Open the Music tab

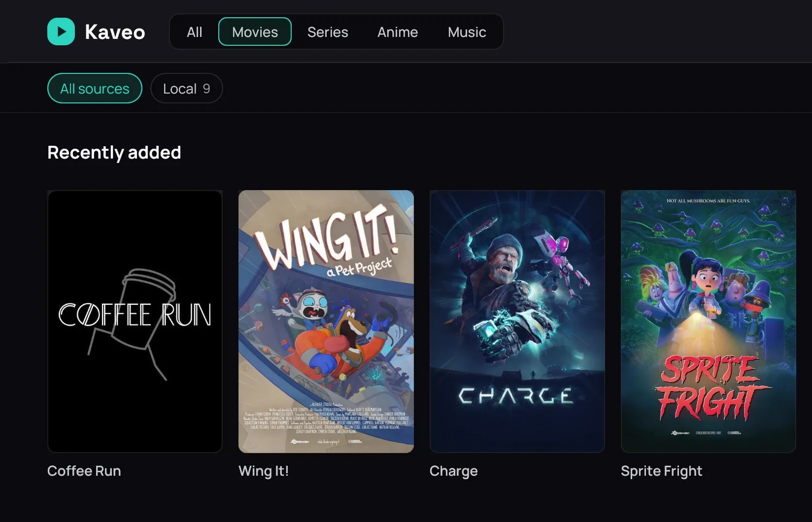pyautogui.click(x=467, y=32)
